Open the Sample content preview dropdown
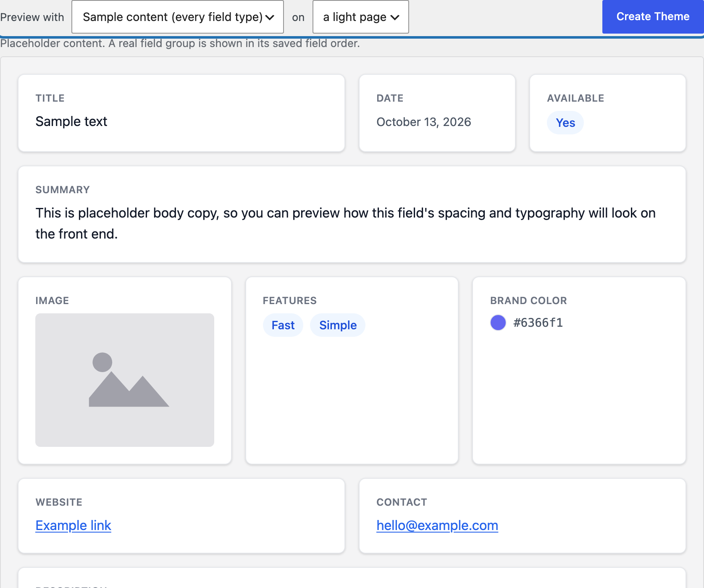The image size is (704, 588). [178, 17]
